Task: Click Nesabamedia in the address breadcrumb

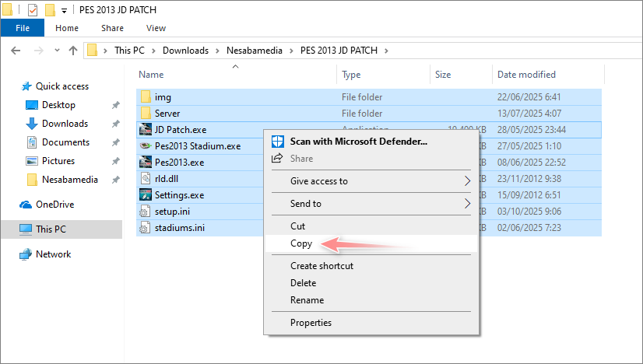Action: 255,51
